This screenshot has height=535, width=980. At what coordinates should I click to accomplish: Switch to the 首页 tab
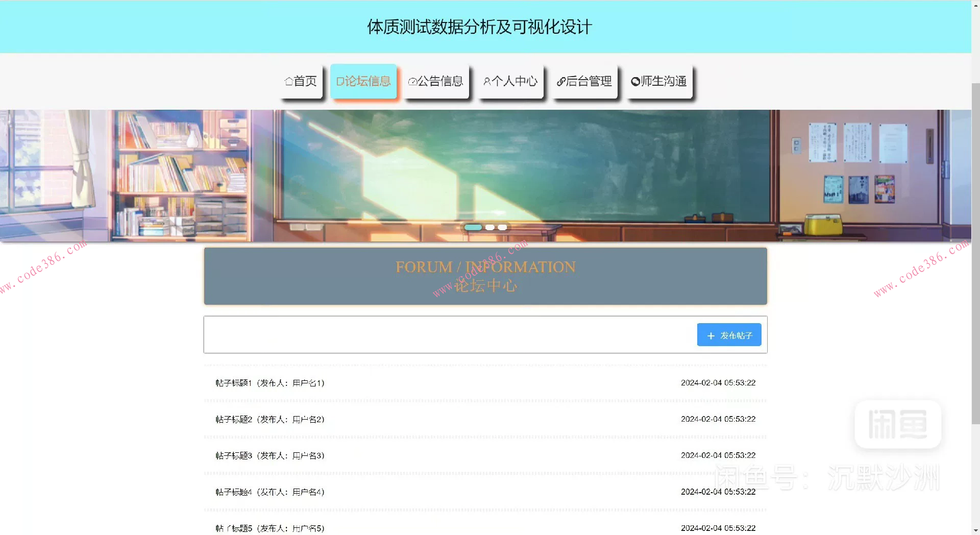pyautogui.click(x=301, y=81)
